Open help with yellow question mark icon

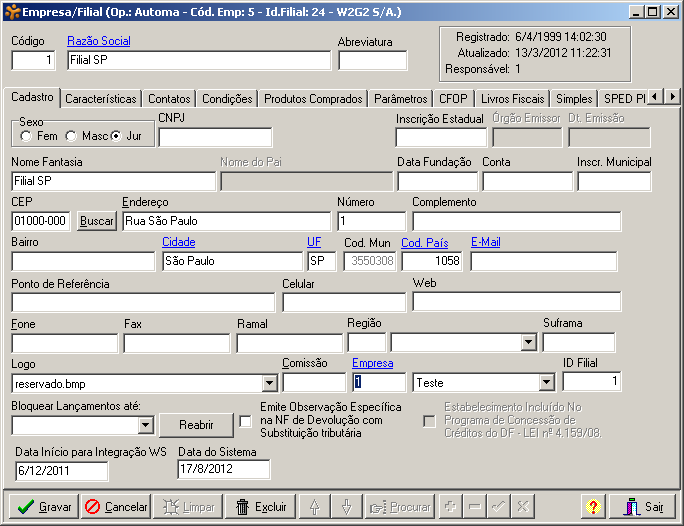click(593, 506)
